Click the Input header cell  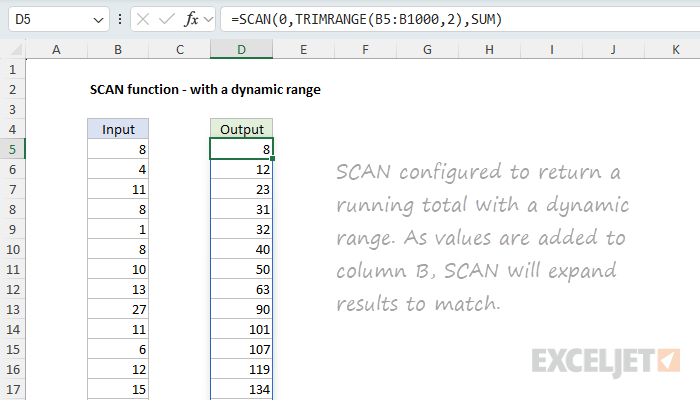[x=118, y=129]
